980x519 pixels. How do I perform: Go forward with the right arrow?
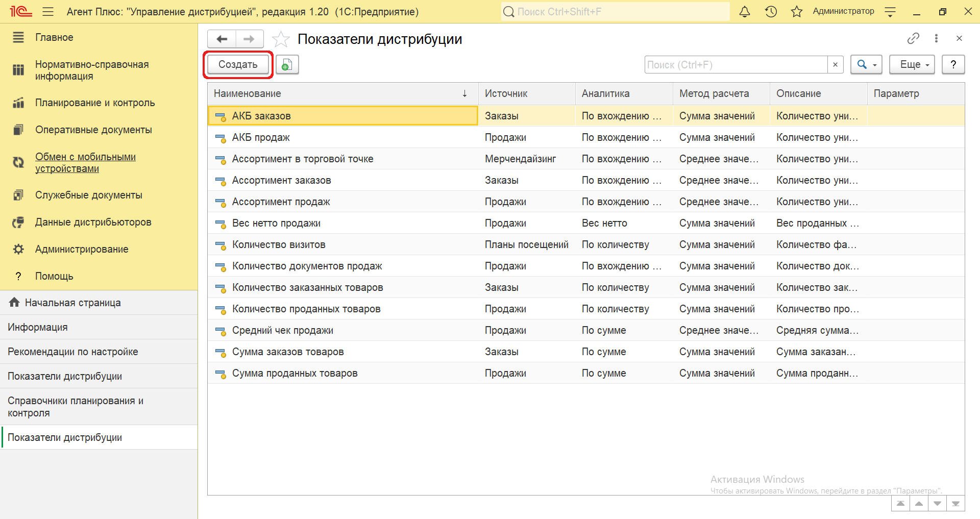pyautogui.click(x=249, y=39)
